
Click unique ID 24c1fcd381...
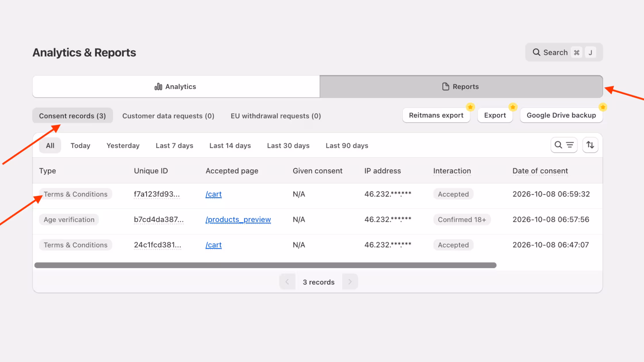[x=158, y=245]
